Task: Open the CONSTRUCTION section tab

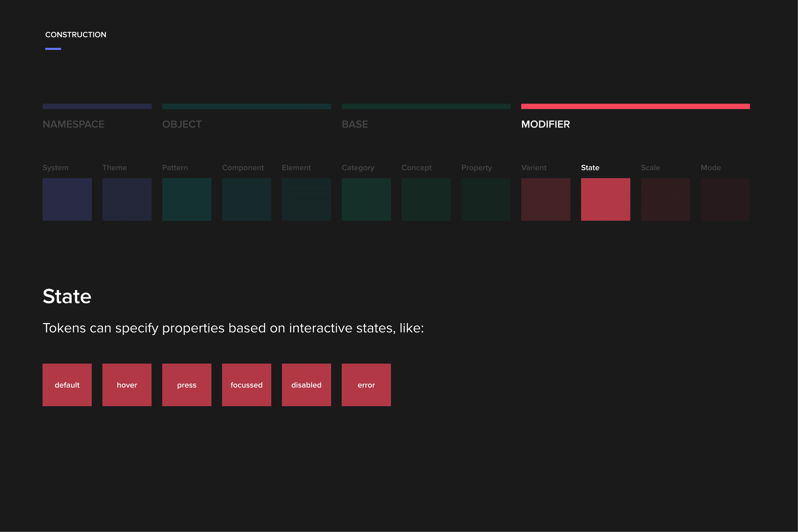Action: coord(76,34)
